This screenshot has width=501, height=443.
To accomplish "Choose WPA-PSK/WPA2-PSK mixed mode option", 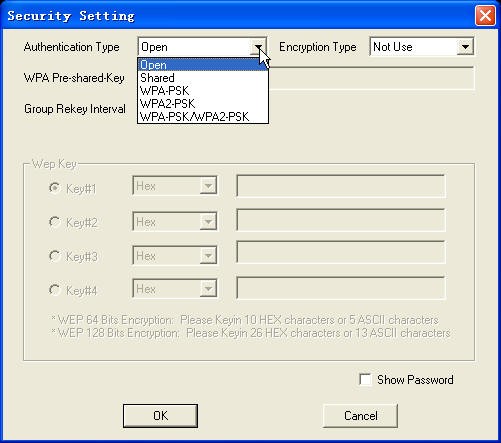I will point(203,117).
